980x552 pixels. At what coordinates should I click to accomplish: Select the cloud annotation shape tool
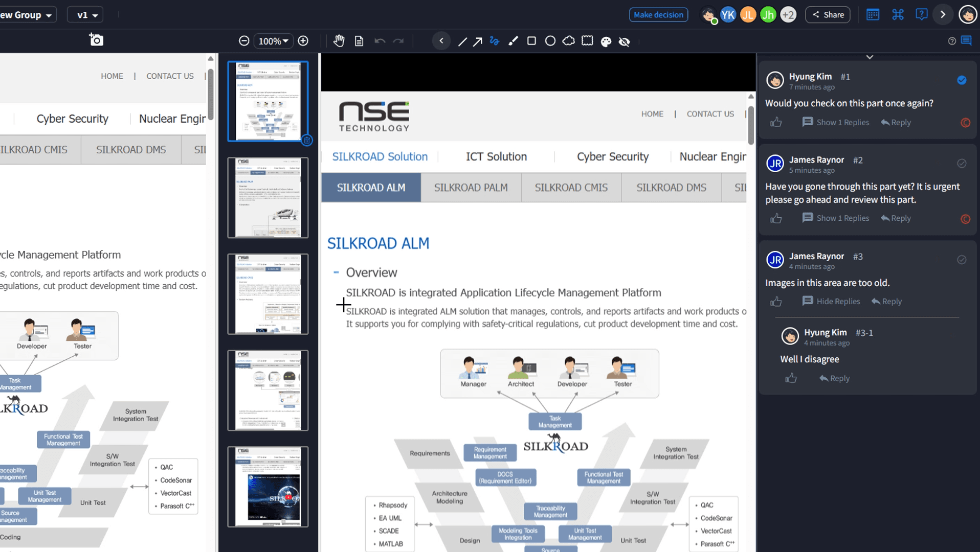[569, 41]
